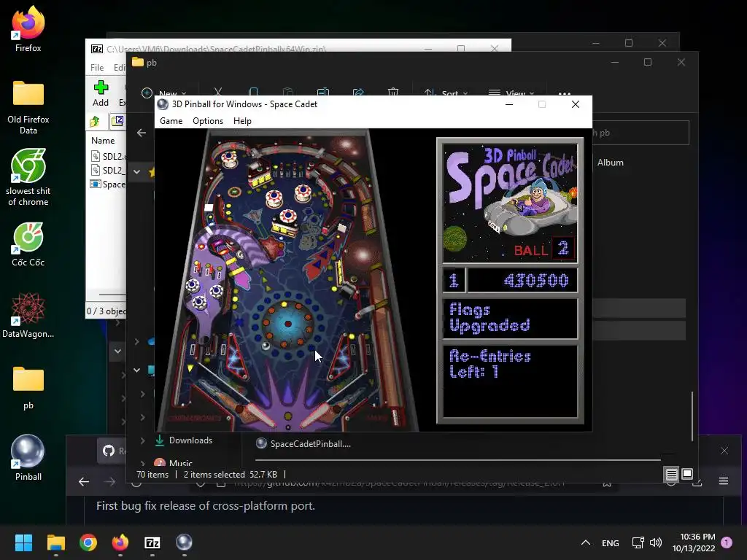Open the File menu in the 7-Zip window
This screenshot has width=747, height=560.
(x=97, y=68)
